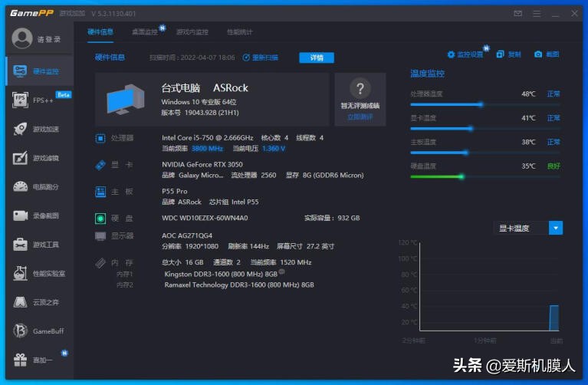The height and width of the screenshot is (385, 588).
Task: Click the 温度监控 heading
Action: pyautogui.click(x=427, y=74)
